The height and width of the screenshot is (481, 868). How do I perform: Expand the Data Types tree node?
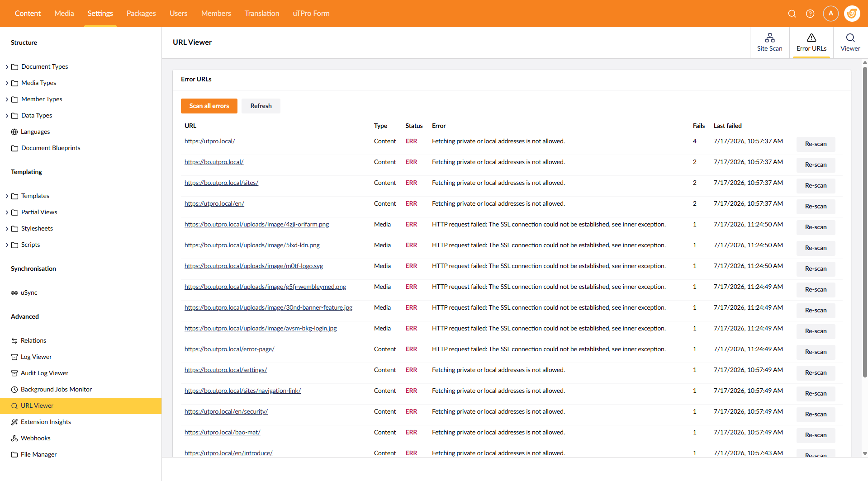[7, 116]
